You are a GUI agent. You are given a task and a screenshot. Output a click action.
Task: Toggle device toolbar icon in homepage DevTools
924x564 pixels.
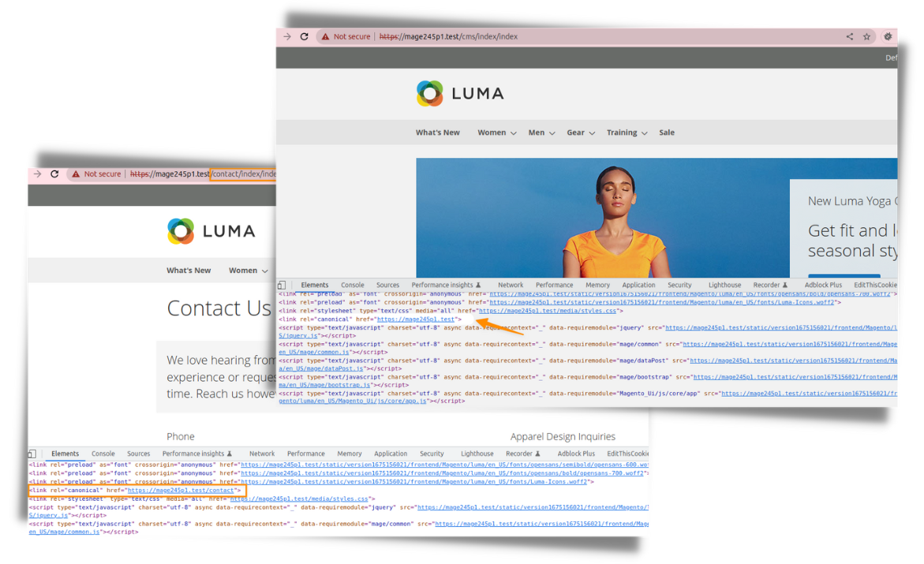coord(282,286)
